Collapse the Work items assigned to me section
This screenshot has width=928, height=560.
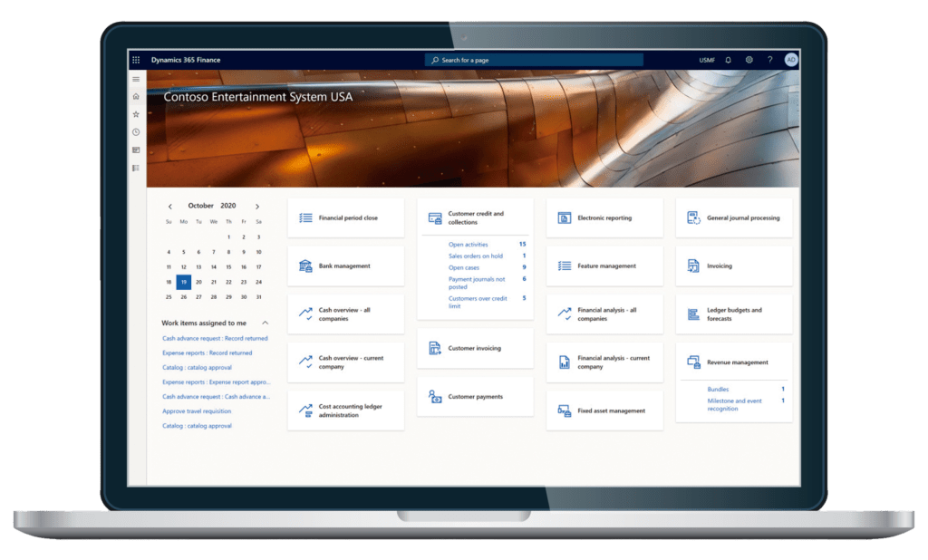coord(266,323)
